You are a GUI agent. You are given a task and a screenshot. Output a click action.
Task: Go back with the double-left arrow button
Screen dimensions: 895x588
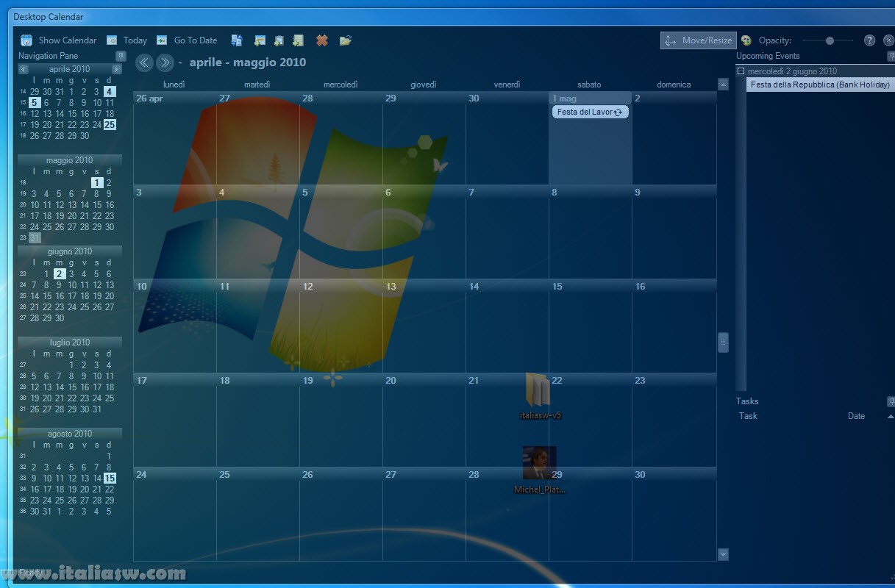click(144, 62)
